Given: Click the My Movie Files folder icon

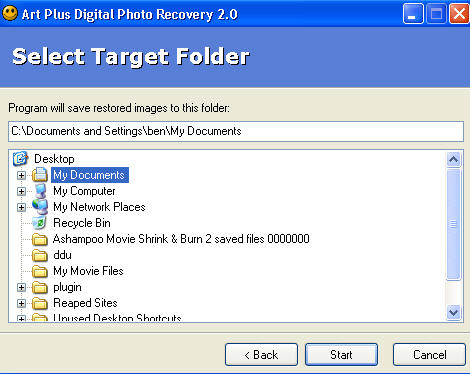Looking at the screenshot, I should (x=40, y=271).
